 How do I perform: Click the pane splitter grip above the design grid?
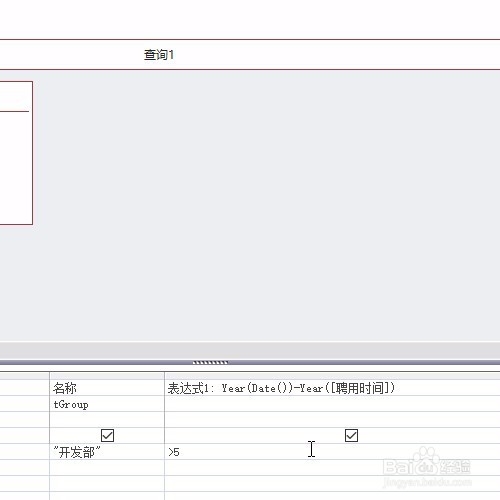click(210, 362)
